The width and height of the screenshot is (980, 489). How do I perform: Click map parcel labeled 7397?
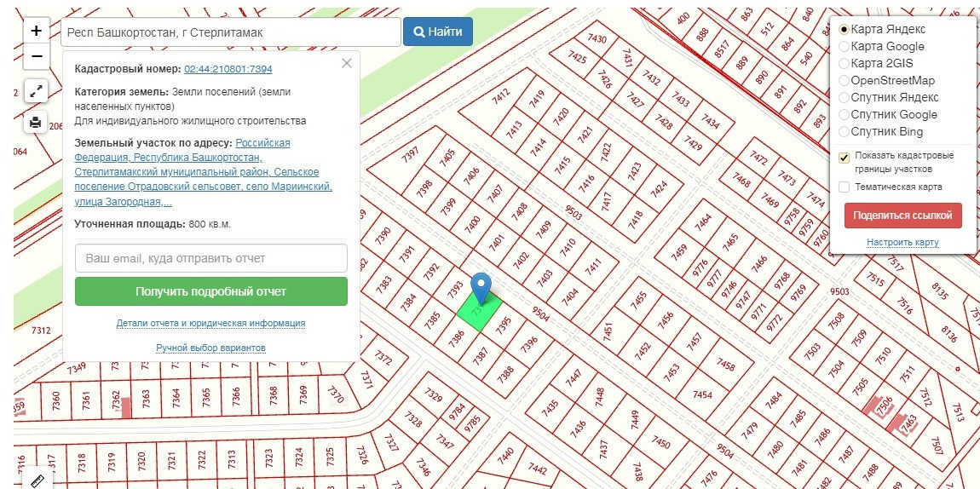pyautogui.click(x=409, y=155)
